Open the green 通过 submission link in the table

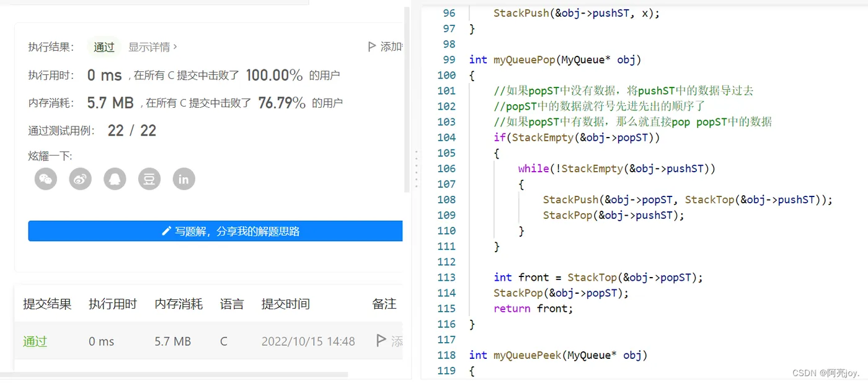pos(34,341)
